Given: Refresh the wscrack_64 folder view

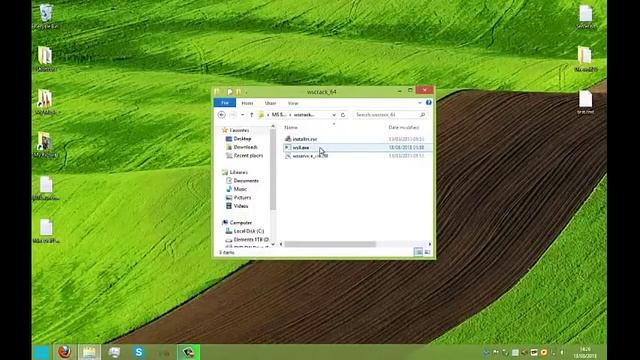Looking at the screenshot, I should click(x=343, y=115).
